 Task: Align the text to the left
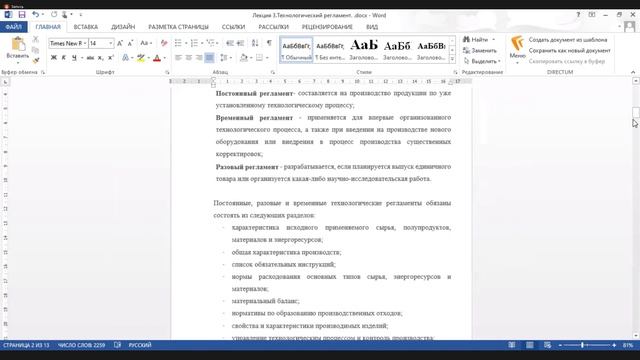click(x=178, y=58)
